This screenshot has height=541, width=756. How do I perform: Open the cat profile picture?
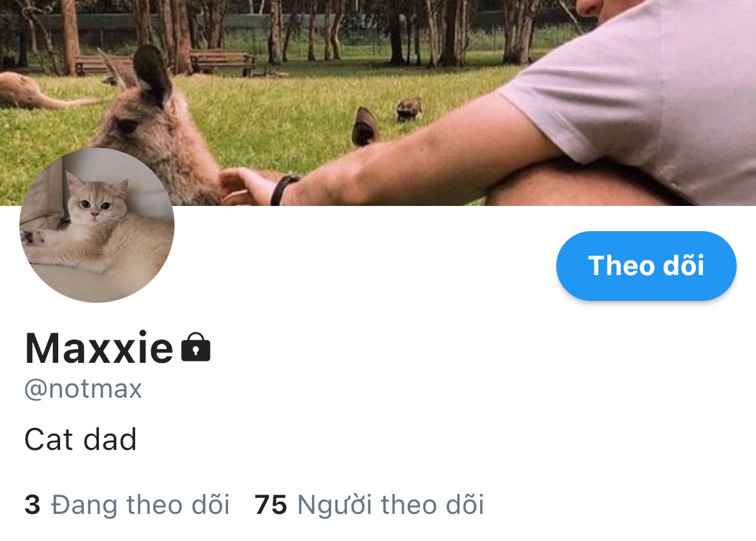tap(97, 225)
